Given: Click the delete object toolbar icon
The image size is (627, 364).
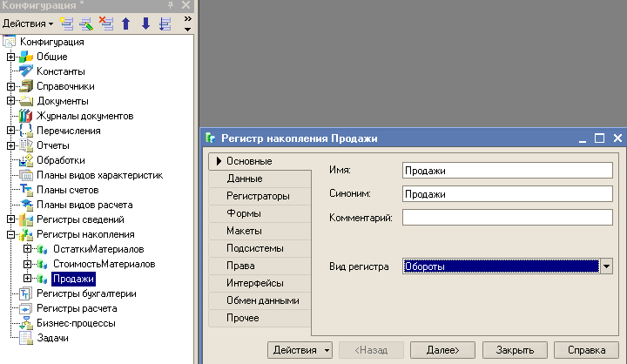Looking at the screenshot, I should 106,24.
